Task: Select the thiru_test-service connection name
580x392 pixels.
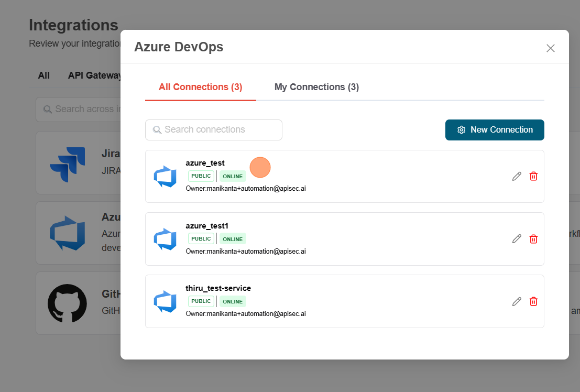Action: 218,288
